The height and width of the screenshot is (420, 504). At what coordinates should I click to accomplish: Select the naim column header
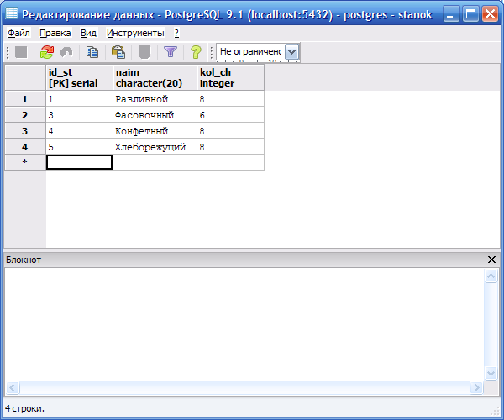(155, 77)
